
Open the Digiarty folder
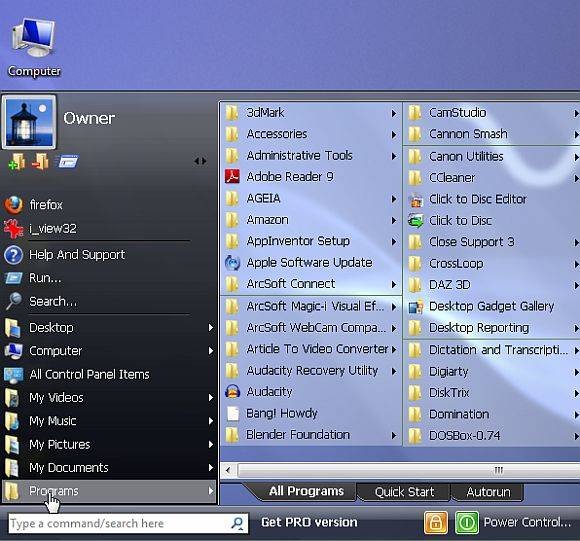pos(492,372)
